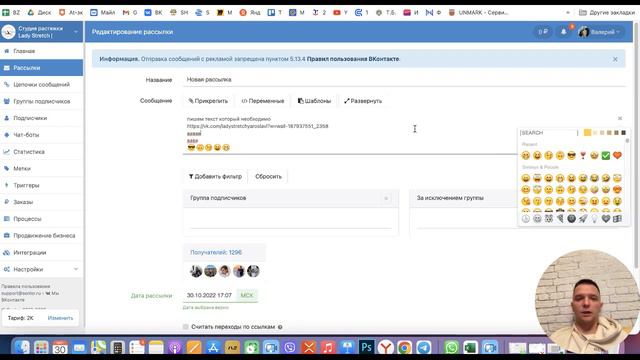This screenshot has height=360, width=640.
Task: Click the МСК timezone button
Action: [247, 295]
